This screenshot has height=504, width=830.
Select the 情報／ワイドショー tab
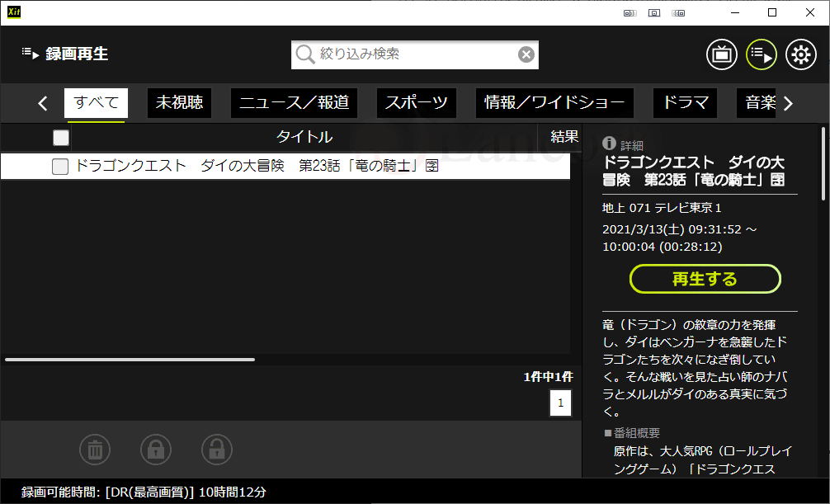coord(554,103)
